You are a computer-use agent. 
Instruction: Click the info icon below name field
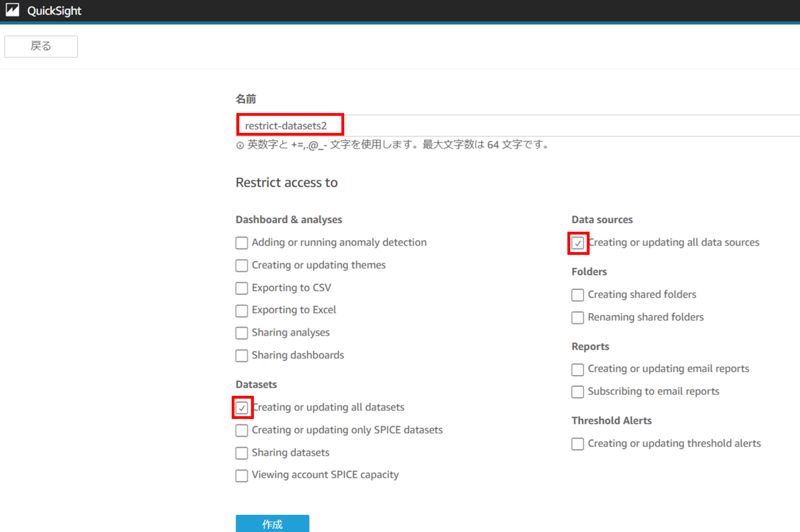tap(240, 146)
